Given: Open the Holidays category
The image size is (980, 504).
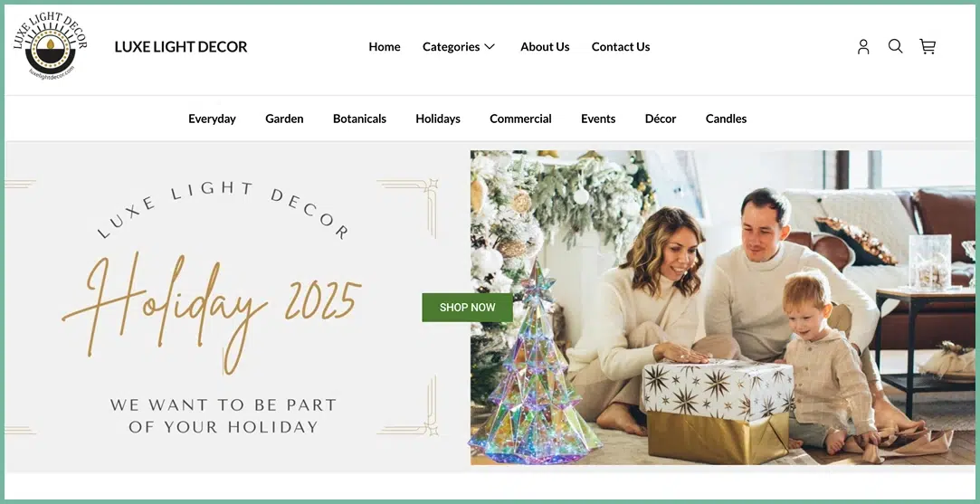Looking at the screenshot, I should 438,119.
